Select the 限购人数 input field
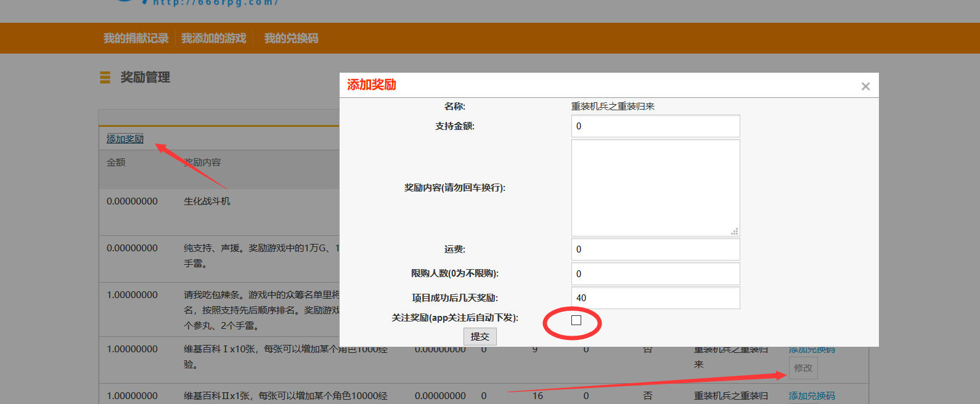Viewport: 980px width, 404px height. pos(655,273)
